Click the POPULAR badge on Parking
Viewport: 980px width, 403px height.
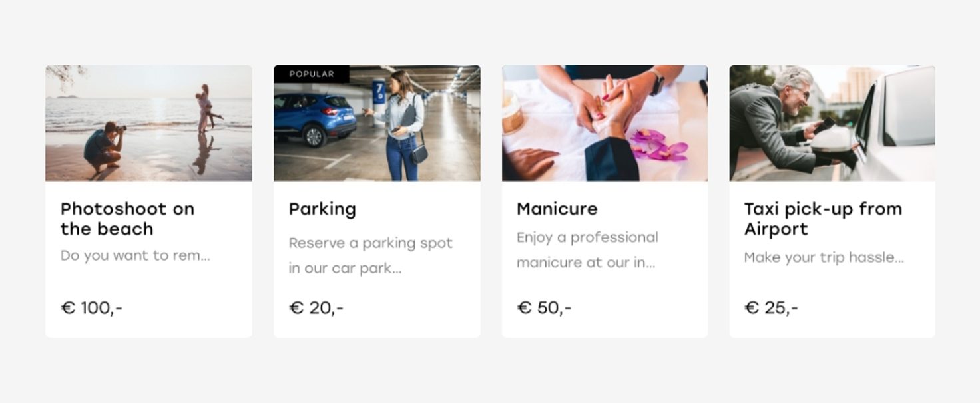tap(312, 74)
